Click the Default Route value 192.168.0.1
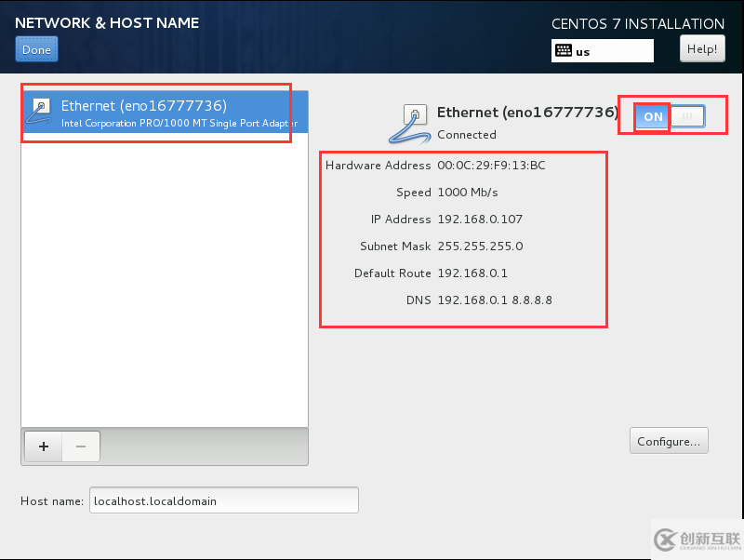The image size is (744, 560). (x=472, y=273)
